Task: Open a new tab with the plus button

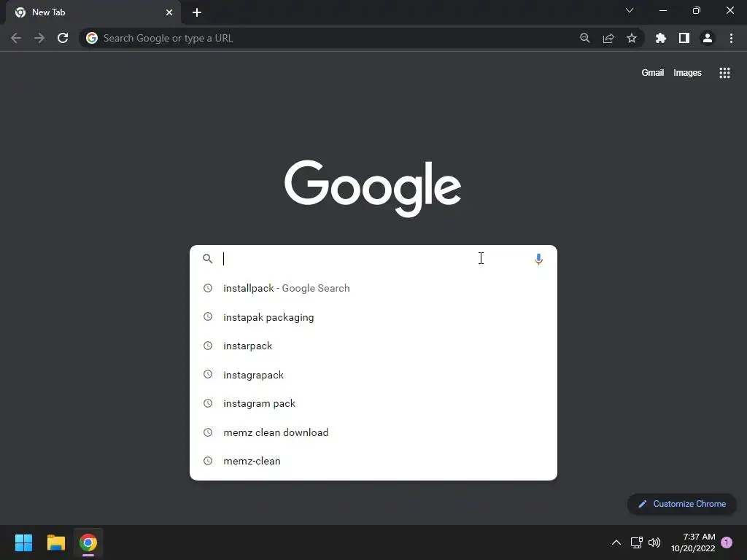Action: [197, 12]
